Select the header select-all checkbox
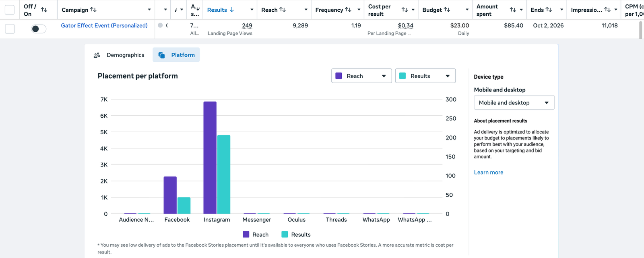Viewport: 644px width, 258px height. (10, 10)
